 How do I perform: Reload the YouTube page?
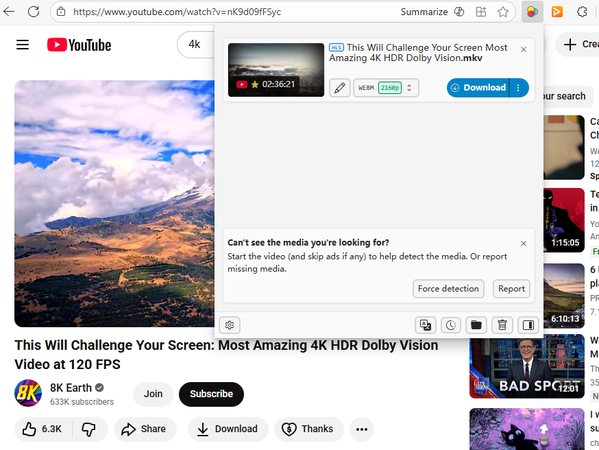click(34, 12)
